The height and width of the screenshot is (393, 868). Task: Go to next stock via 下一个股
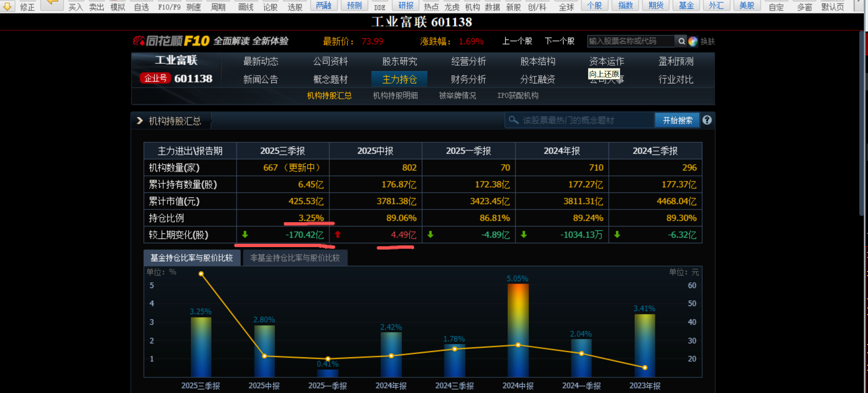[x=559, y=41]
